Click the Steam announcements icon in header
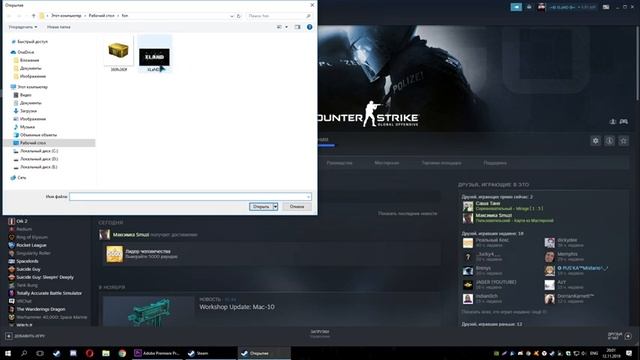The height and width of the screenshot is (360, 640). pyautogui.click(x=516, y=7)
